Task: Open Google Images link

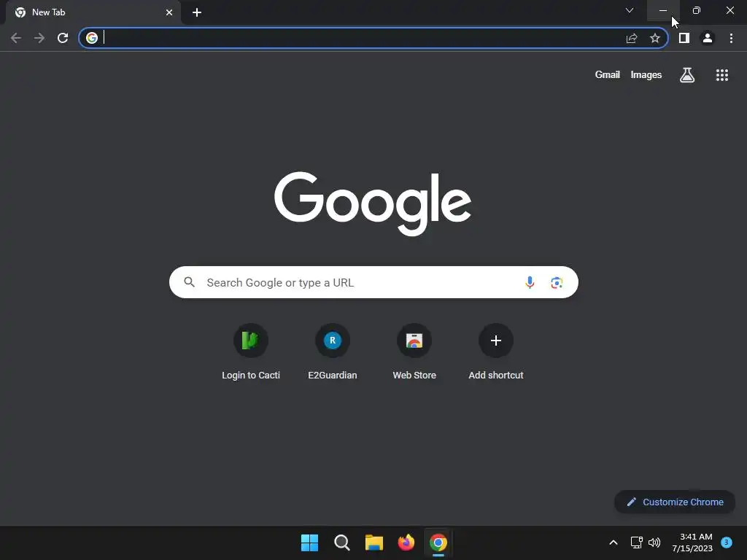Action: click(x=646, y=75)
